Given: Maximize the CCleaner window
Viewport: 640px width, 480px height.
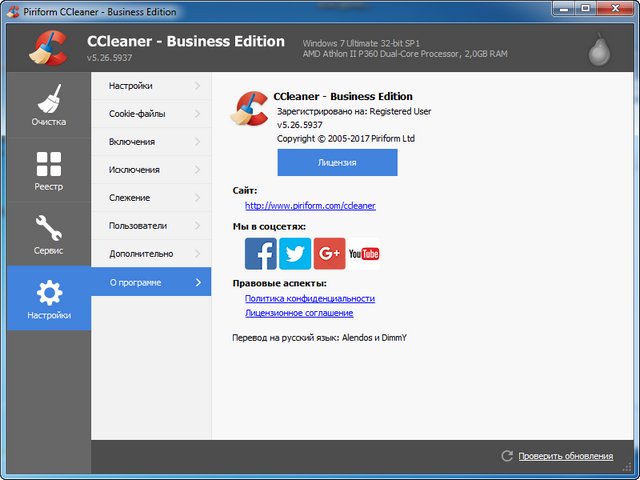Looking at the screenshot, I should pyautogui.click(x=586, y=8).
